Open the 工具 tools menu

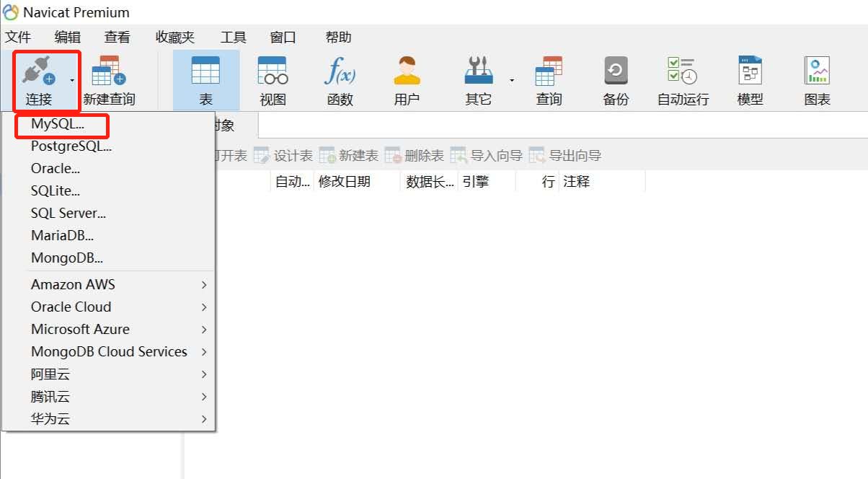tap(233, 38)
